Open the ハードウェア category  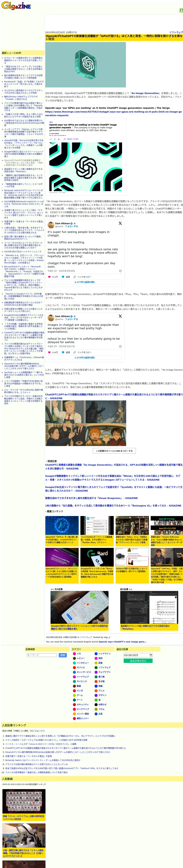click(x=83, y=677)
